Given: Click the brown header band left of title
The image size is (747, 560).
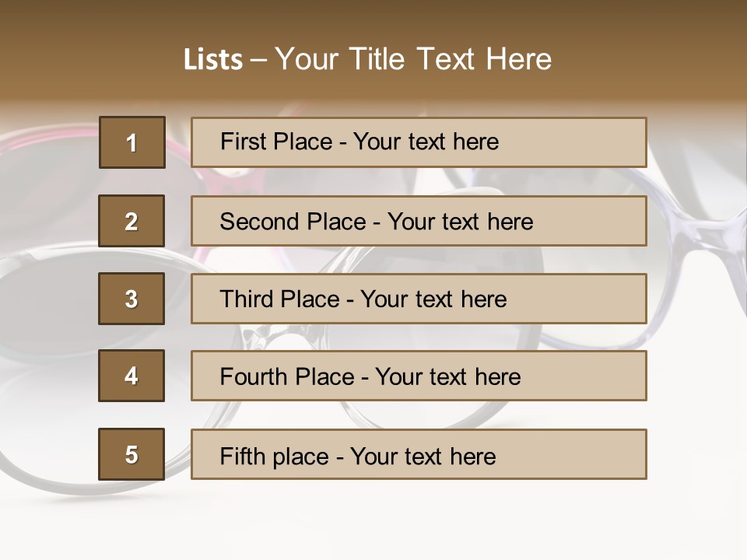Looking at the screenshot, I should coord(78,54).
